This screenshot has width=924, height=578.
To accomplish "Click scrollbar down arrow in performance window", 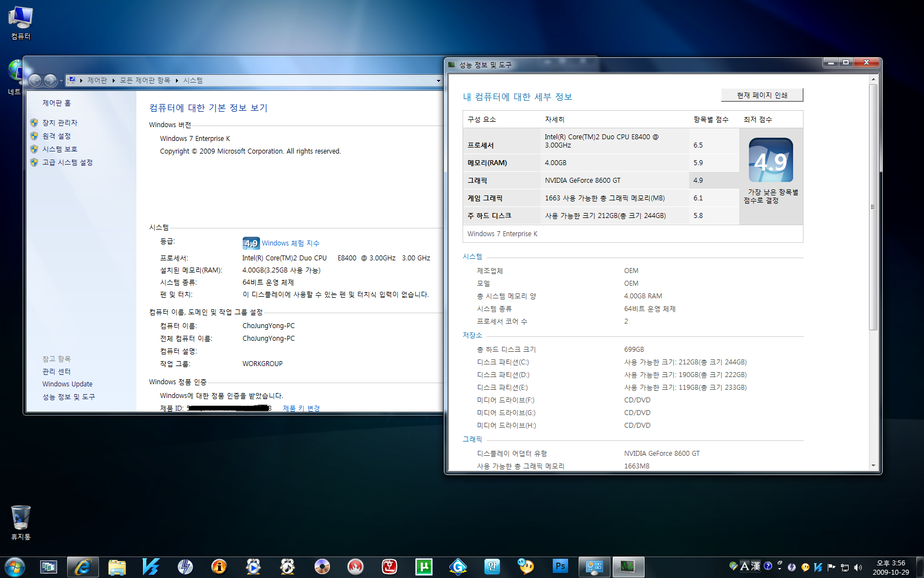I will point(873,466).
